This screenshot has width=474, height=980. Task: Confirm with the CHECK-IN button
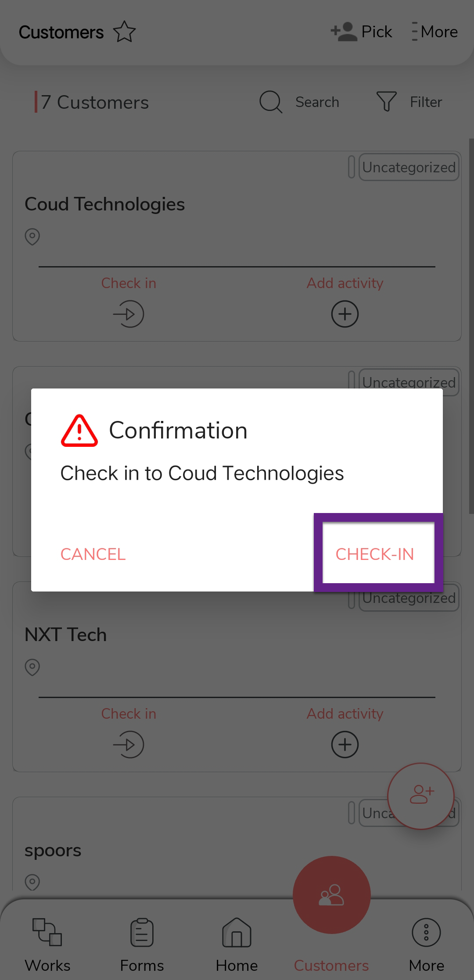(375, 554)
